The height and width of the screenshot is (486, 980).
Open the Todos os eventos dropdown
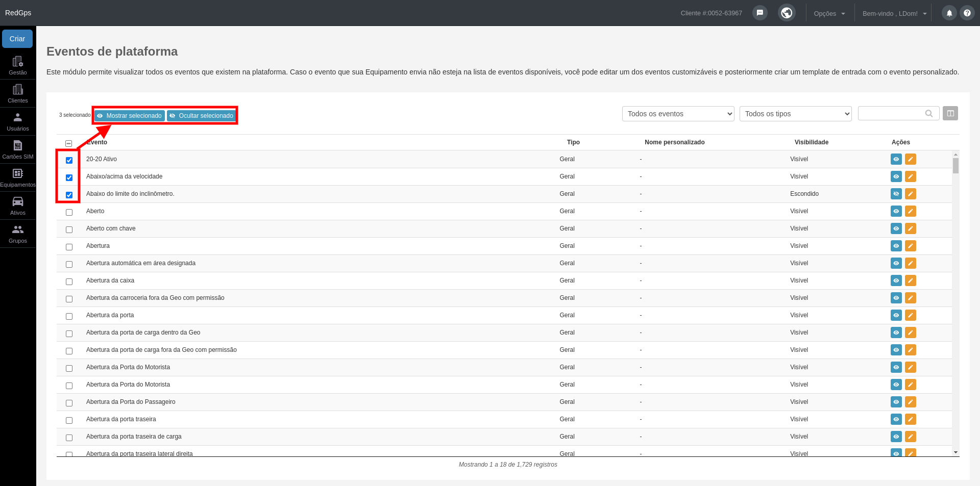point(678,114)
